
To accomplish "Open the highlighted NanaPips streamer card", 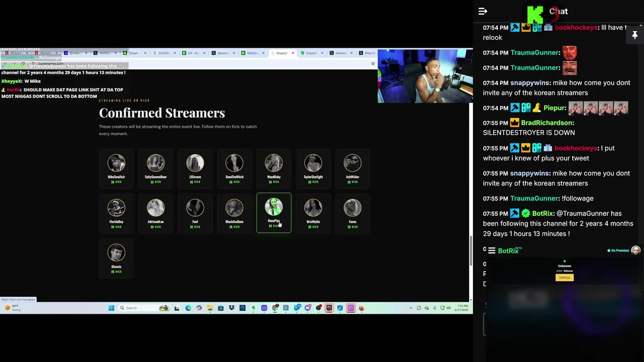I will point(274,213).
